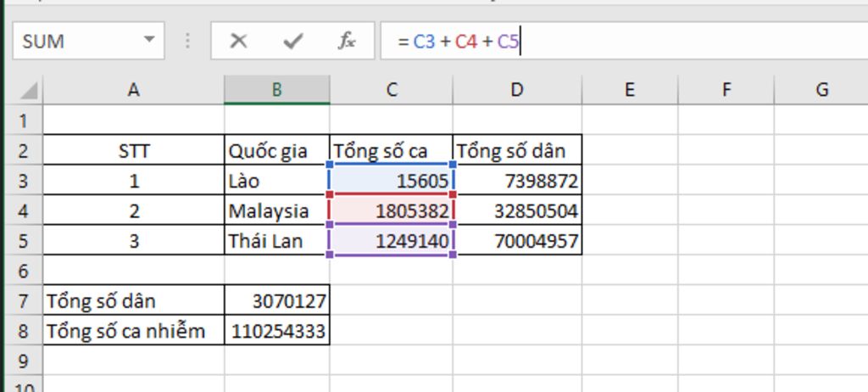Expand the Name Box dropdown arrow
The width and height of the screenshot is (868, 392).
pos(149,40)
